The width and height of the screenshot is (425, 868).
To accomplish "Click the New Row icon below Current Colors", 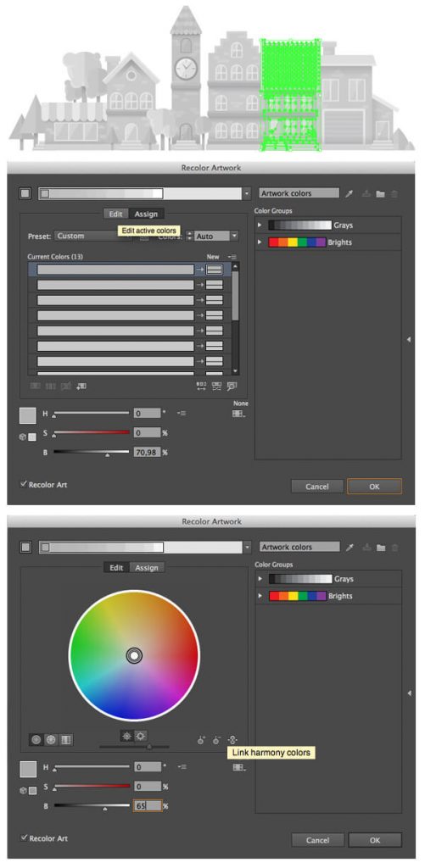I will pyautogui.click(x=81, y=387).
